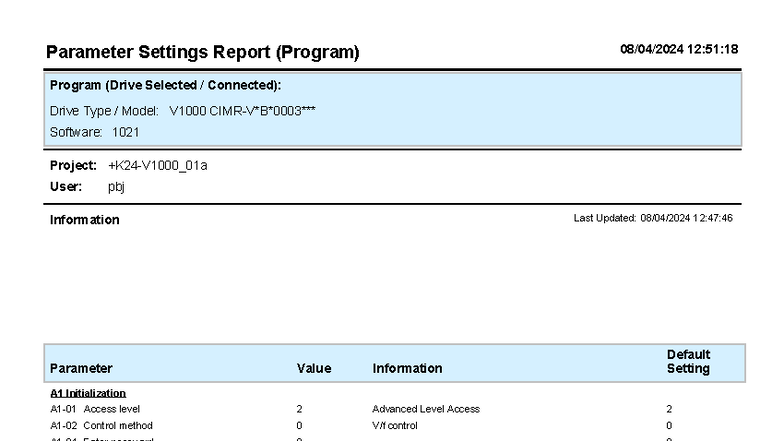Screen dimensions: 784x441
Task: Click the 'Project:' label
Action: point(74,166)
